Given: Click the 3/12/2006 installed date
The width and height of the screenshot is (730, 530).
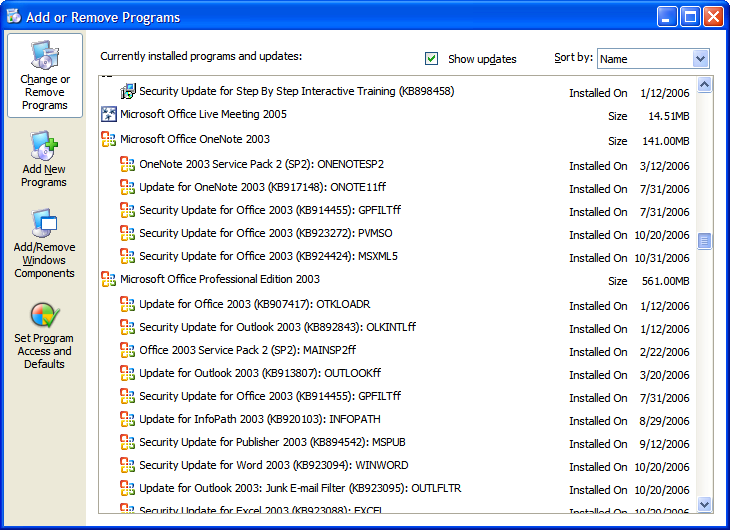Looking at the screenshot, I should [x=664, y=166].
